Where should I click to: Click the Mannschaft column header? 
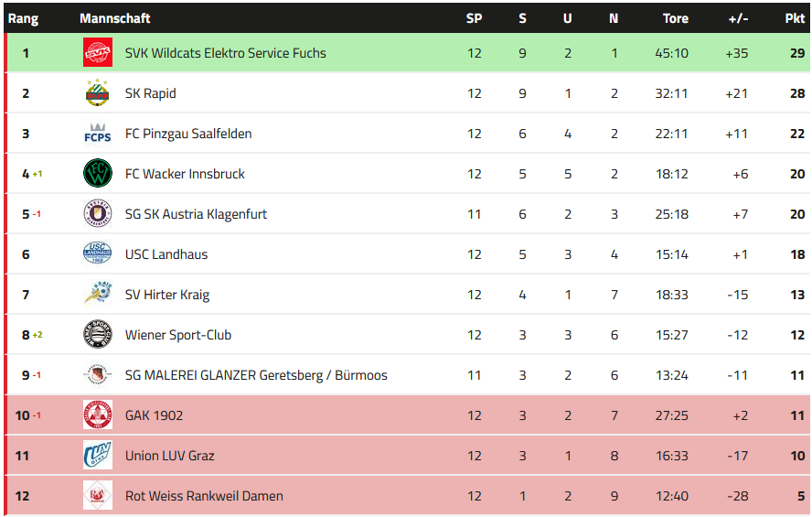pyautogui.click(x=115, y=18)
